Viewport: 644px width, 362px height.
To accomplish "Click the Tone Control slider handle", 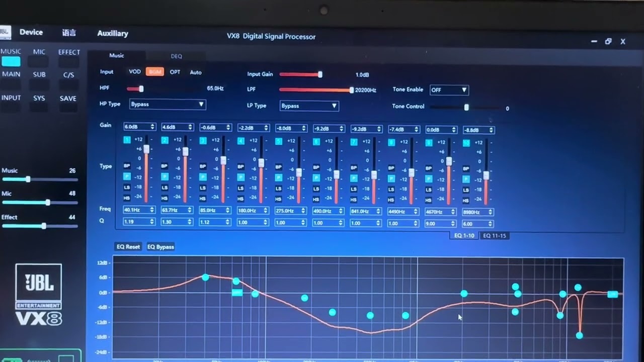I will tap(466, 107).
